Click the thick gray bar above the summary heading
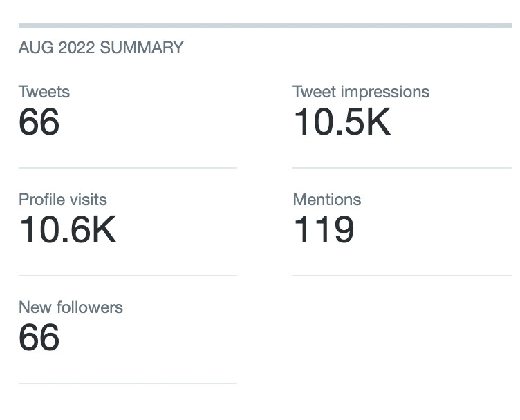Viewport: 520px width, 420px height. coord(265,26)
